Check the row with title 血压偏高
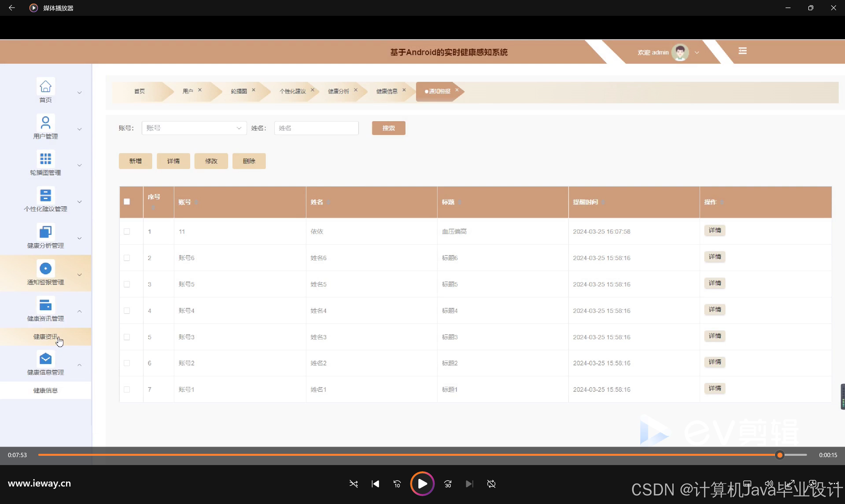Viewport: 845px width, 504px height. [x=127, y=232]
